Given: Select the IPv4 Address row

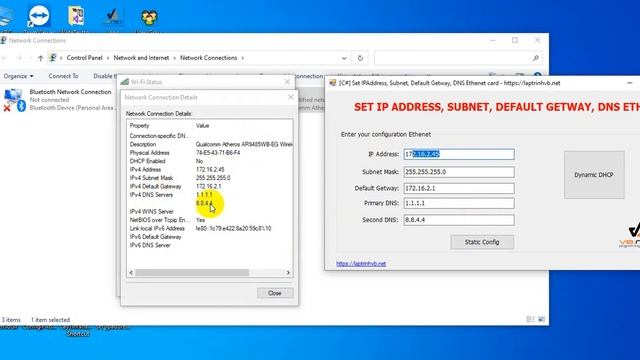Looking at the screenshot, I should (210, 169).
